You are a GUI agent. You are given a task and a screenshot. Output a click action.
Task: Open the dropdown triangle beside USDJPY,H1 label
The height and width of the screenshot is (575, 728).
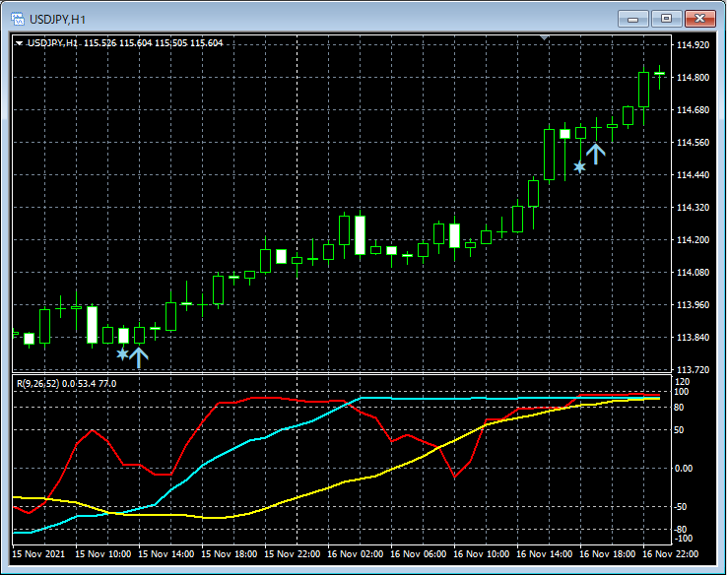pyautogui.click(x=19, y=43)
